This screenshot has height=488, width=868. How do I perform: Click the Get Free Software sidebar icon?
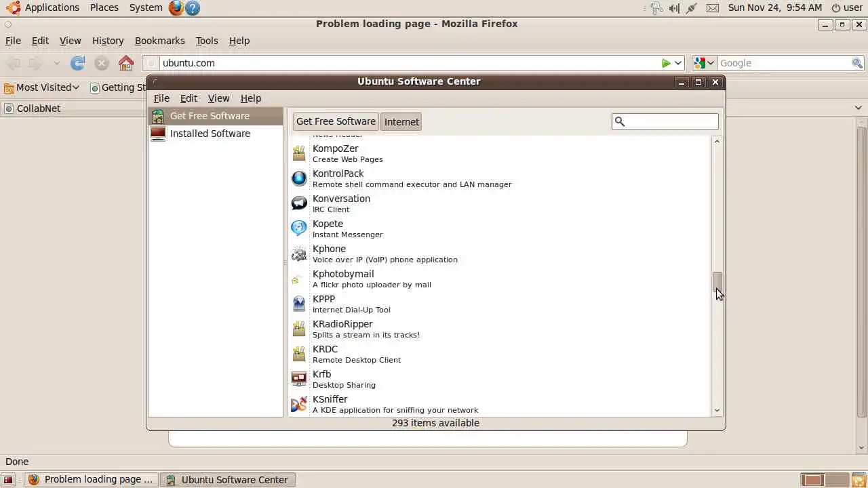(158, 116)
